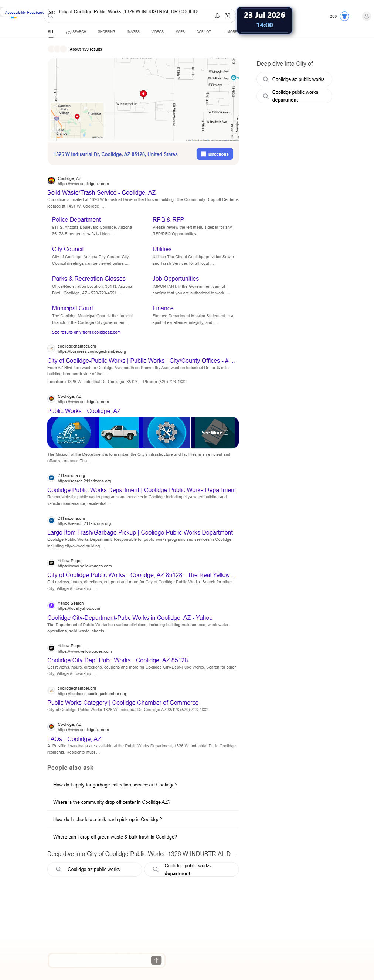Click the magnifier icon in bottom Coolidge az public works chip

click(59, 869)
